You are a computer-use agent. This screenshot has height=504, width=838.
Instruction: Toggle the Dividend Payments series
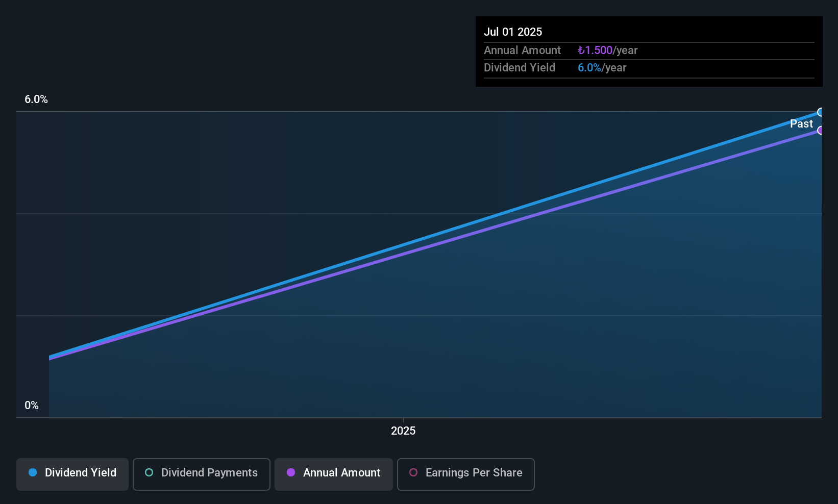point(202,474)
